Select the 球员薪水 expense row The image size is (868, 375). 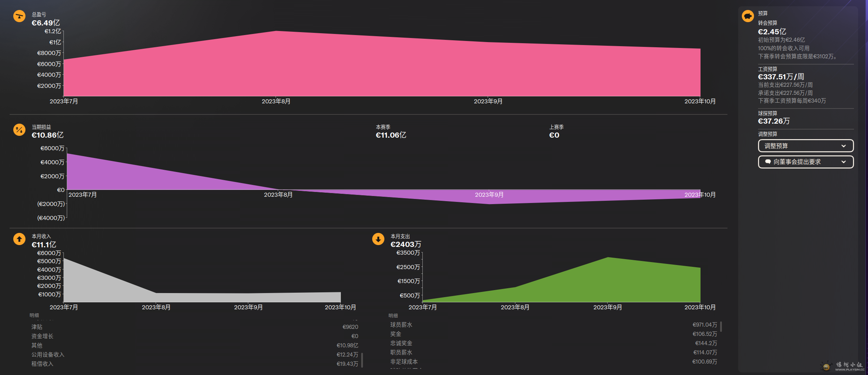(554, 325)
